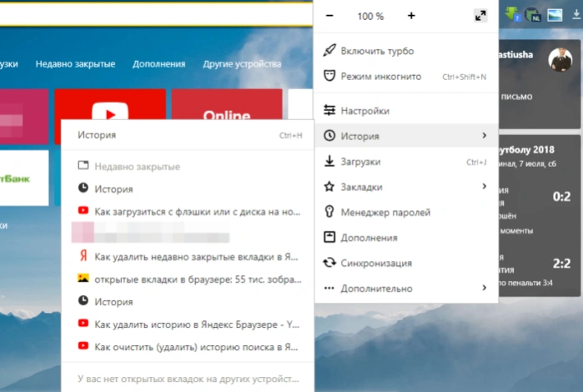Click the image icon beside открытые вкладки в браузере
Viewport: 583px width, 392px height.
tap(83, 279)
